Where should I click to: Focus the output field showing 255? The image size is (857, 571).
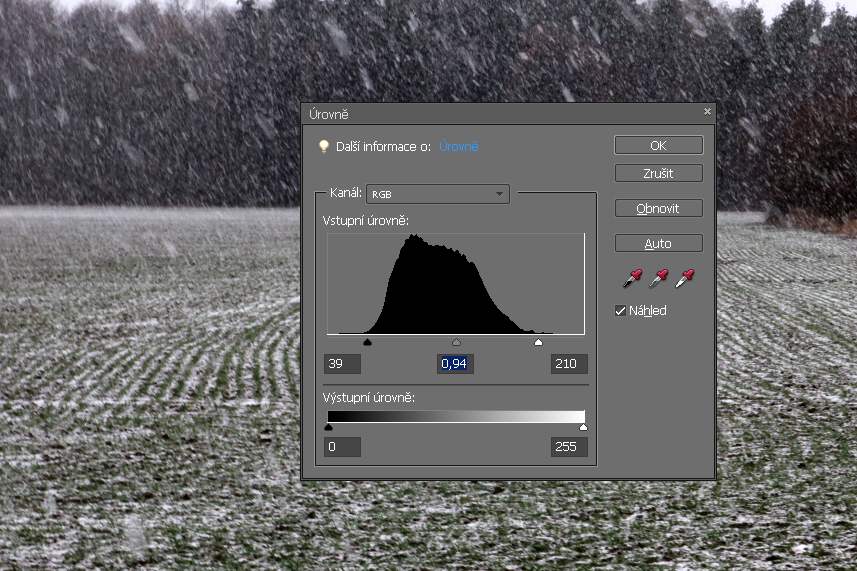(568, 447)
